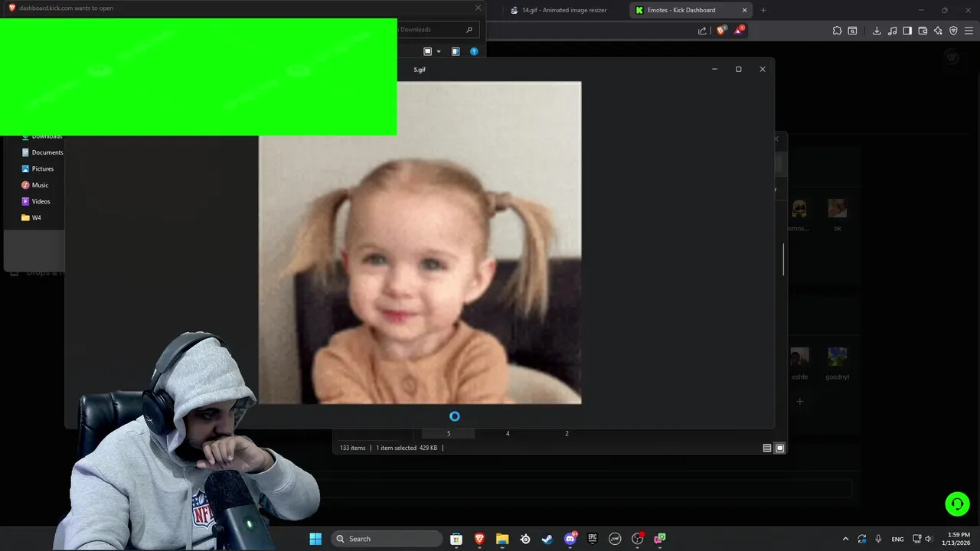Open the green support chat bubble
Viewport: 980px width, 551px height.
957,504
